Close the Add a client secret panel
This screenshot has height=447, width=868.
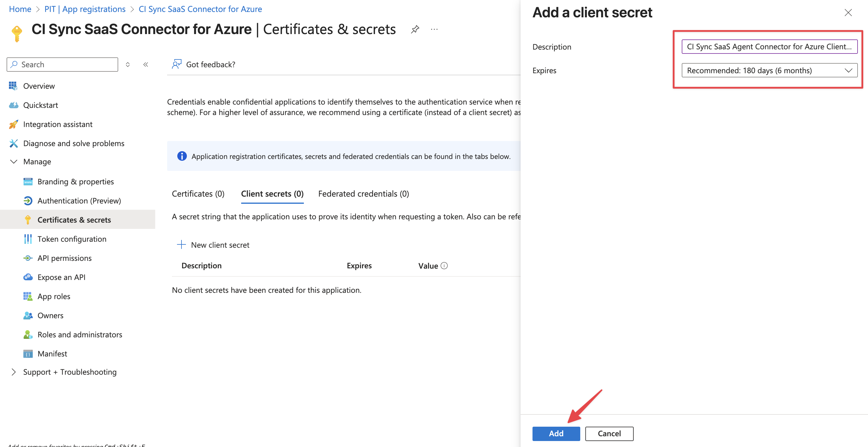click(x=848, y=13)
